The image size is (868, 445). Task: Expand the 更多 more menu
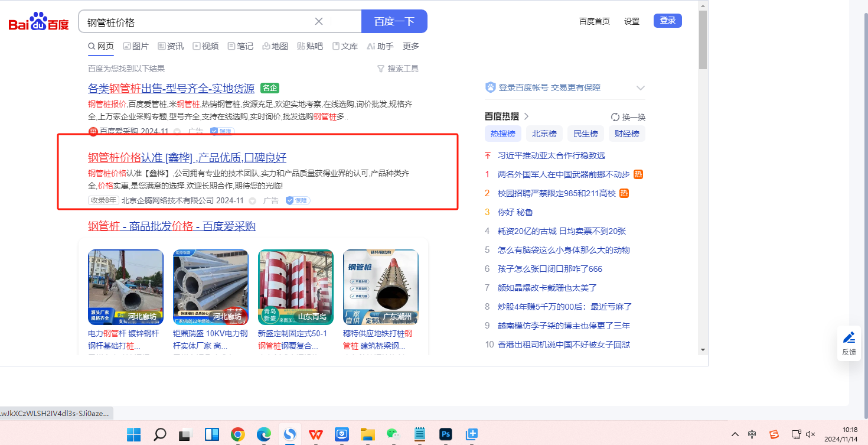tap(411, 46)
